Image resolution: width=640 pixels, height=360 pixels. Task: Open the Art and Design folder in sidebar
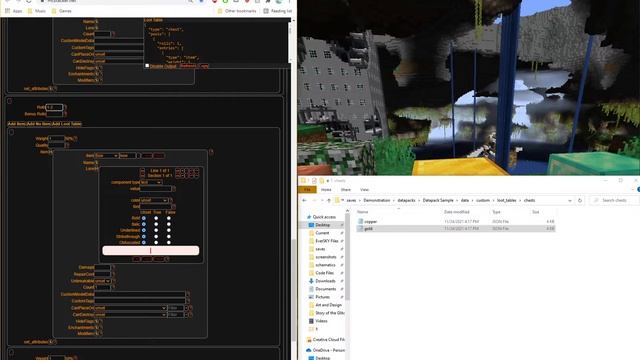(326, 305)
